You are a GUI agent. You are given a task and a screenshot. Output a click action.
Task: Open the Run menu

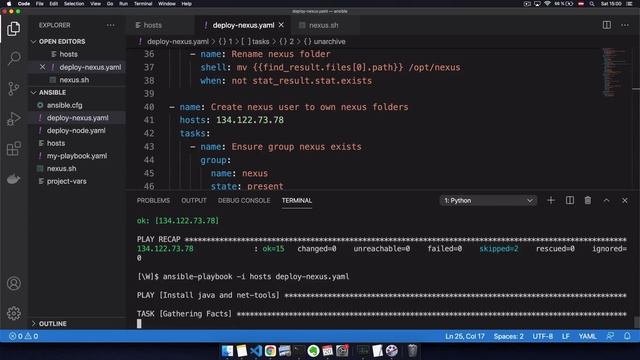pos(123,4)
